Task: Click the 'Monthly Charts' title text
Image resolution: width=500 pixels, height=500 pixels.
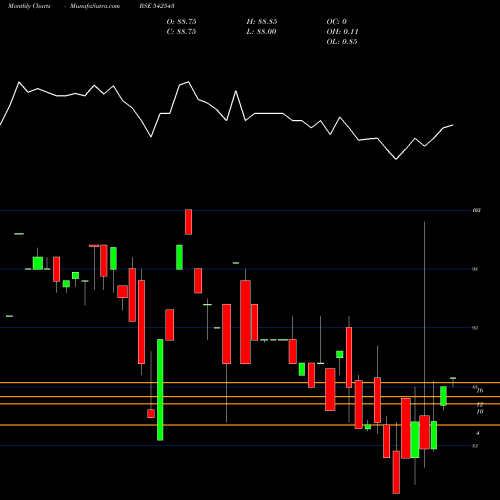Action: pos(29,6)
